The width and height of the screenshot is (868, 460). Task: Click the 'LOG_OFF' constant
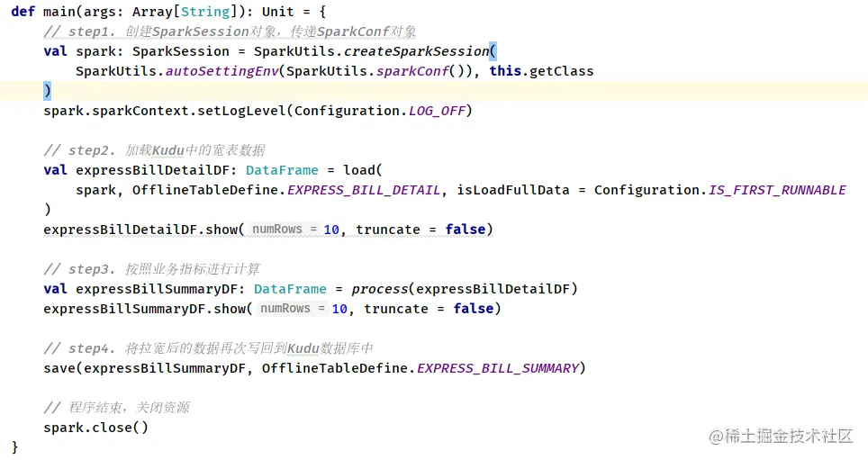point(437,111)
